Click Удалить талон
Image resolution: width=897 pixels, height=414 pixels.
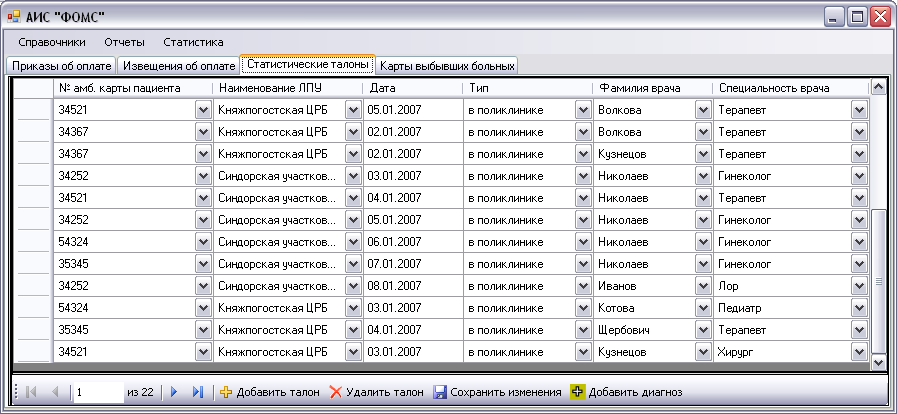(376, 392)
